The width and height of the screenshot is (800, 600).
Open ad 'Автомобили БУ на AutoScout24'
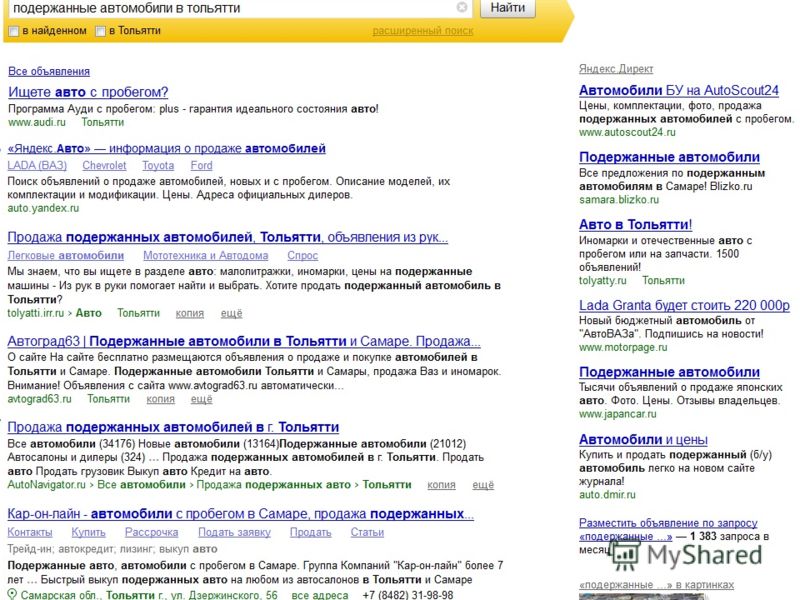click(679, 91)
